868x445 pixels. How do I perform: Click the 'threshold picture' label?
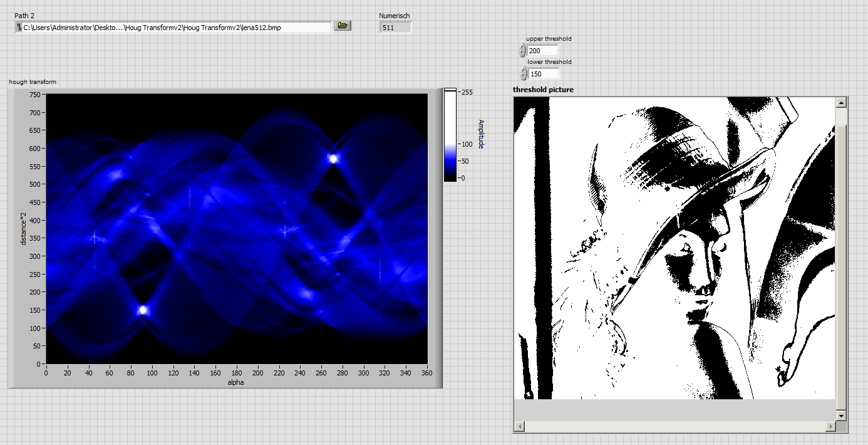tap(543, 90)
